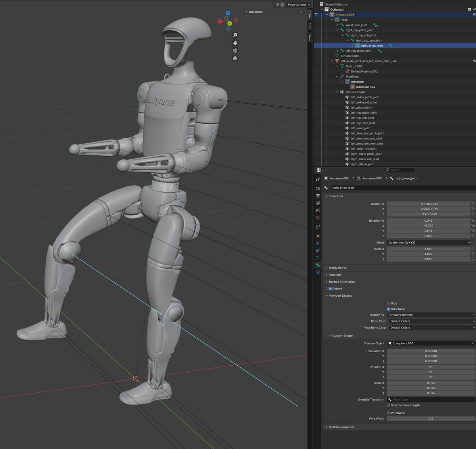Expand the Inverse Kinematics panel

tap(342, 282)
